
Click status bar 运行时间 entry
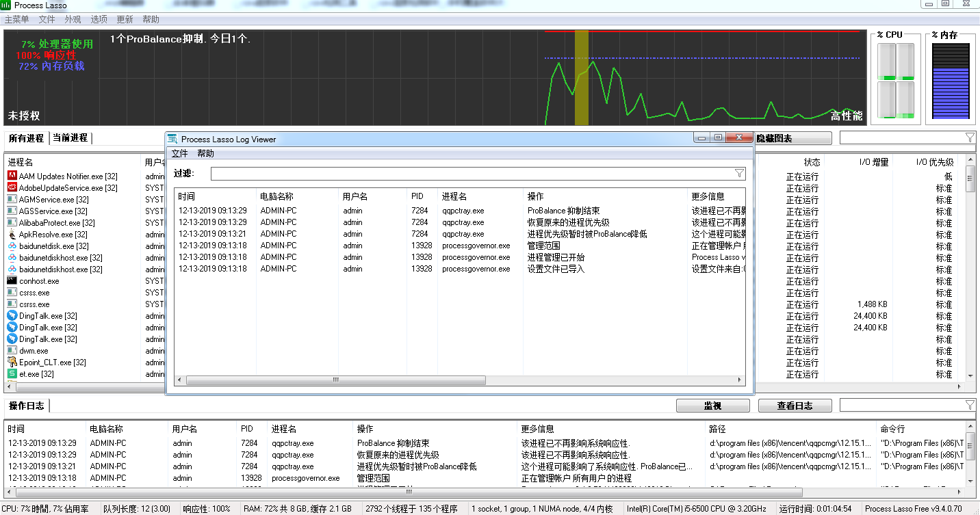click(x=816, y=509)
